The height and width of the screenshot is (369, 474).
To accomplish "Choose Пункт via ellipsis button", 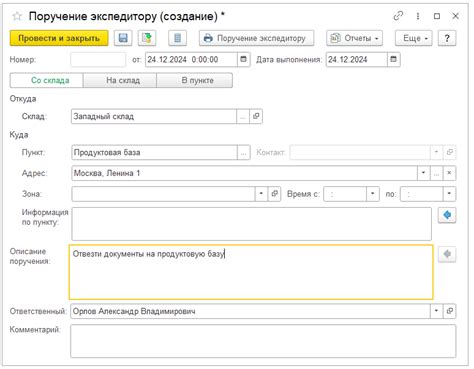I will 244,153.
